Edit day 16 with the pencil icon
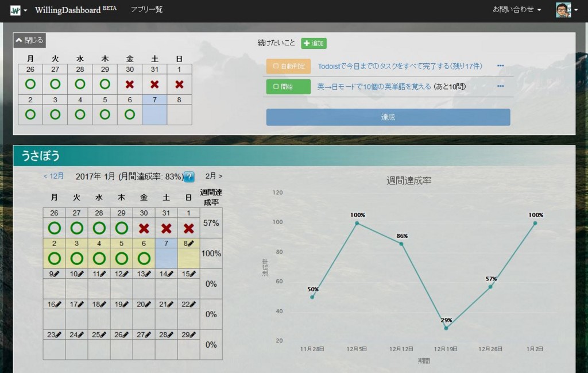Image resolution: width=588 pixels, height=373 pixels. 58,305
